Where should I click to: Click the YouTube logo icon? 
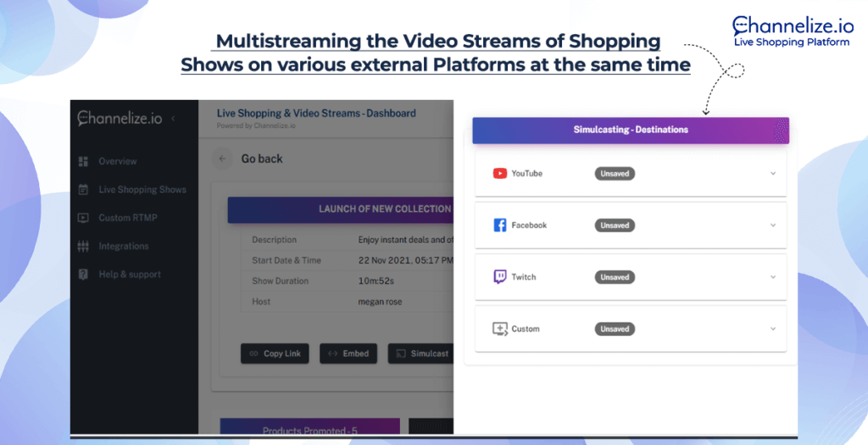(x=500, y=173)
